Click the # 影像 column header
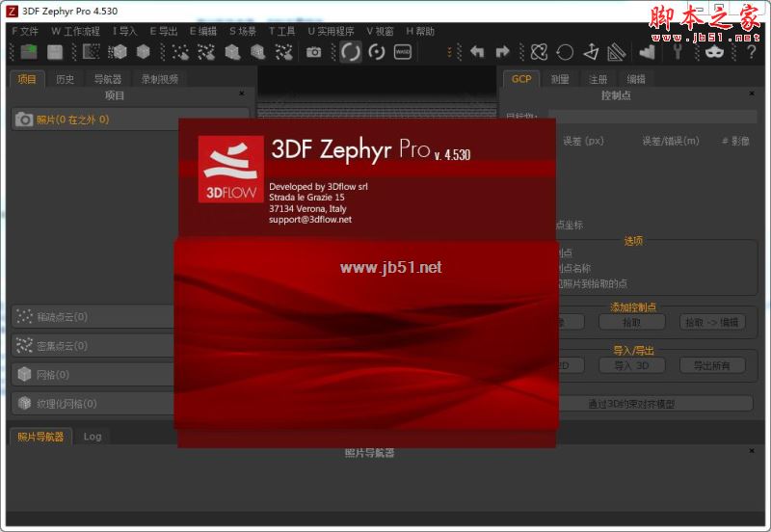The width and height of the screenshot is (771, 532). tap(735, 141)
